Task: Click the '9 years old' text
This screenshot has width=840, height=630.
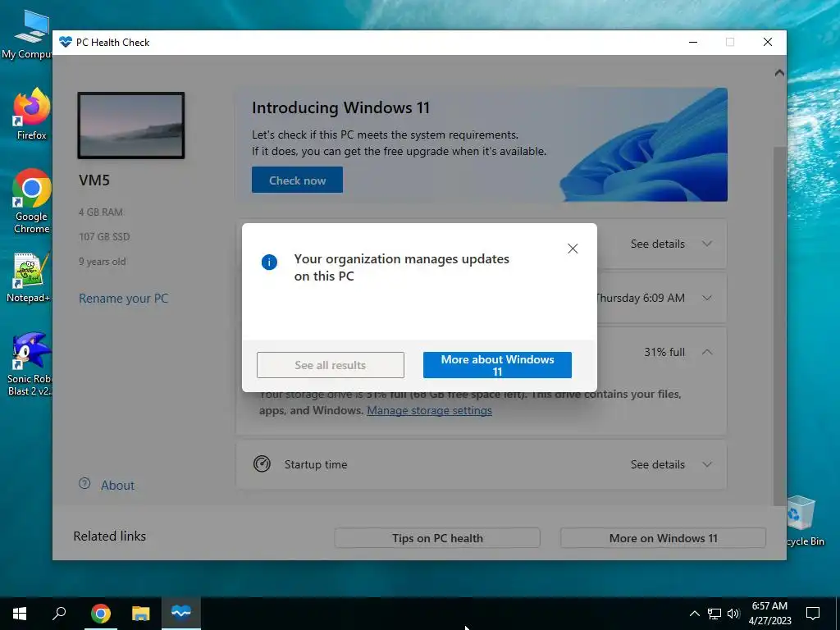Action: click(103, 262)
